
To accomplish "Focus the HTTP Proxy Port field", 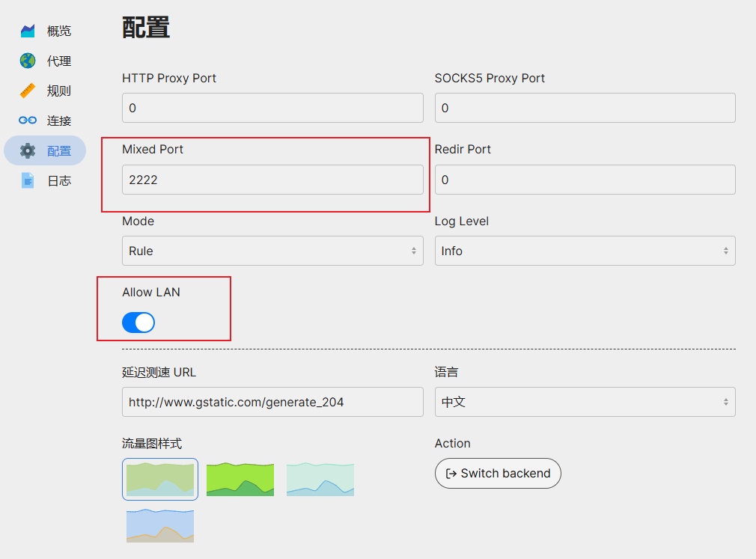I will click(272, 108).
